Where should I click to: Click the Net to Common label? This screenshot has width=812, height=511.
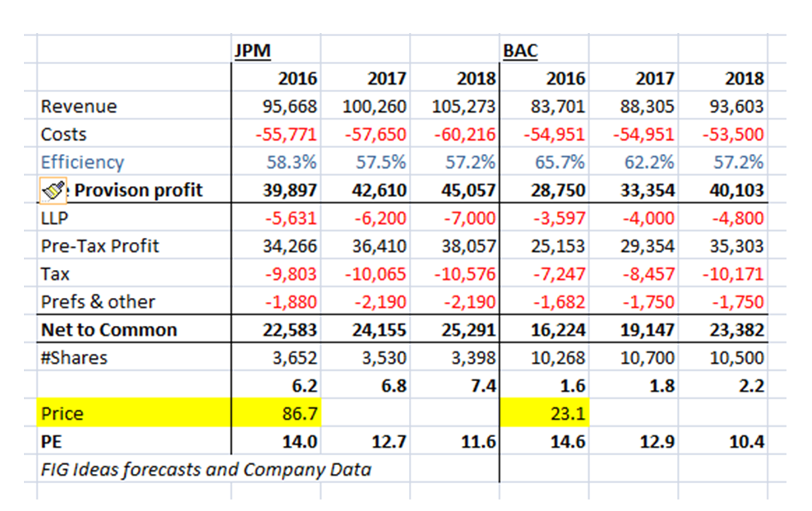(109, 330)
